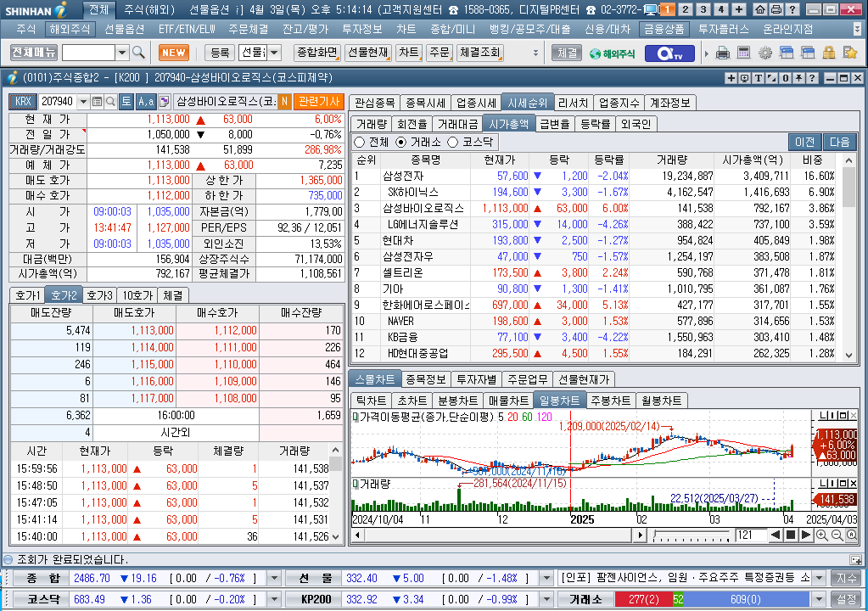Click stock search magnifier beside code field
Viewport: 868px width, 611px height.
[110, 101]
